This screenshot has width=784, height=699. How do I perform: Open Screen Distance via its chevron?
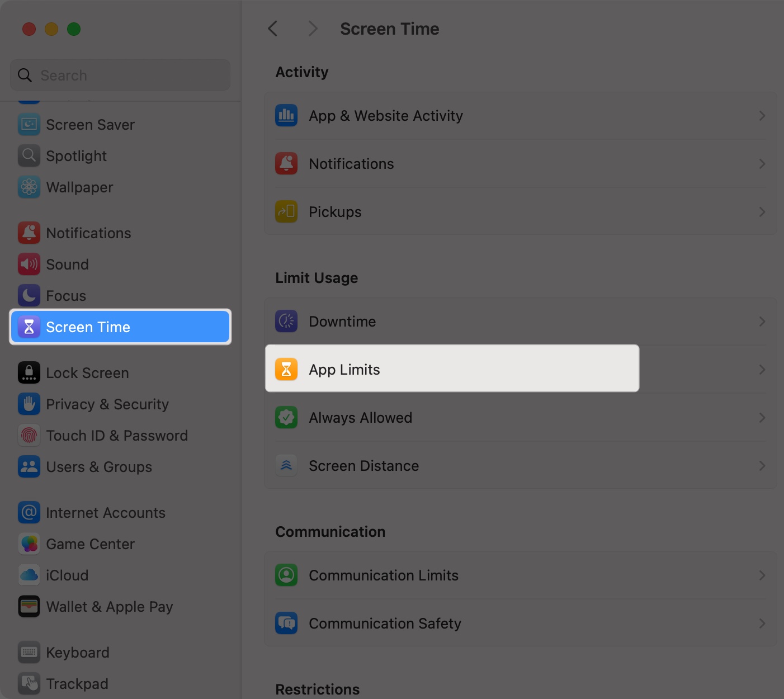coord(762,465)
